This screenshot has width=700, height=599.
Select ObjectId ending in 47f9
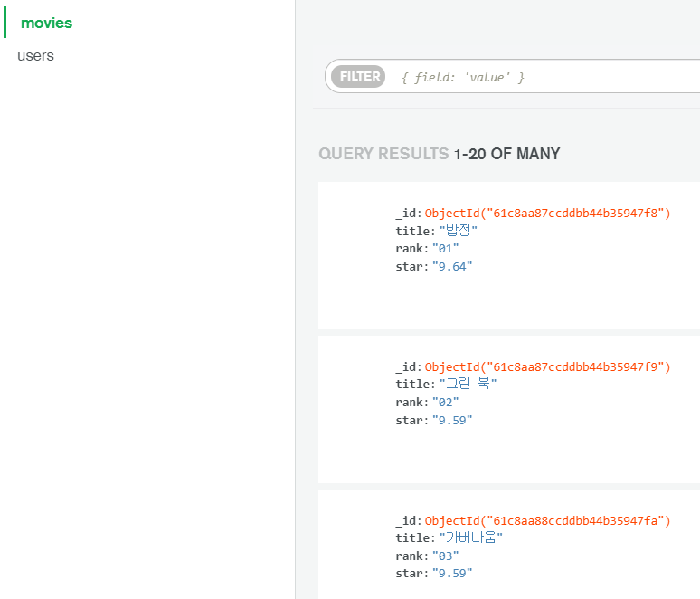pos(547,366)
